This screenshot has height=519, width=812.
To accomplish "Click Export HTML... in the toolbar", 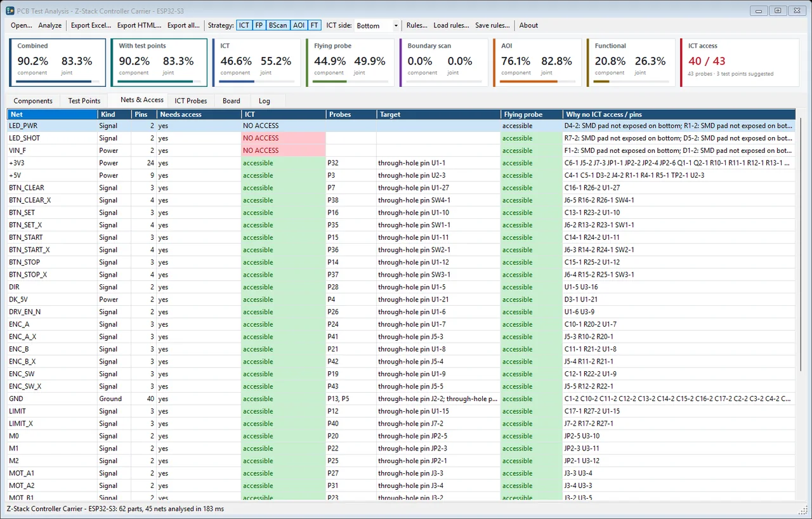I will [139, 25].
